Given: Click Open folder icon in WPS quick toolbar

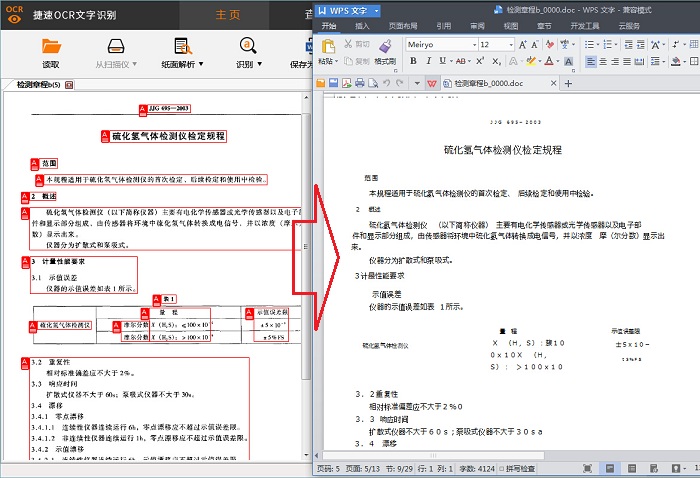Looking at the screenshot, I should coord(320,83).
